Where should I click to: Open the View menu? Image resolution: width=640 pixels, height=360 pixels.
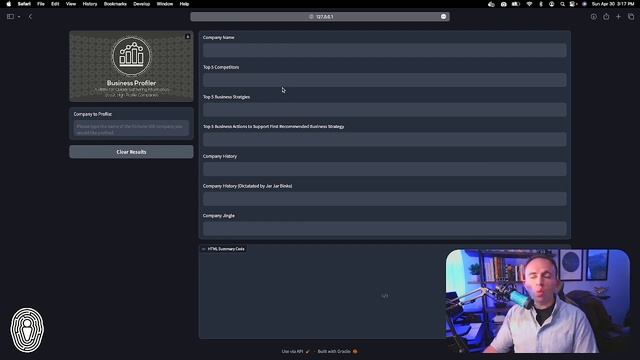[71, 4]
